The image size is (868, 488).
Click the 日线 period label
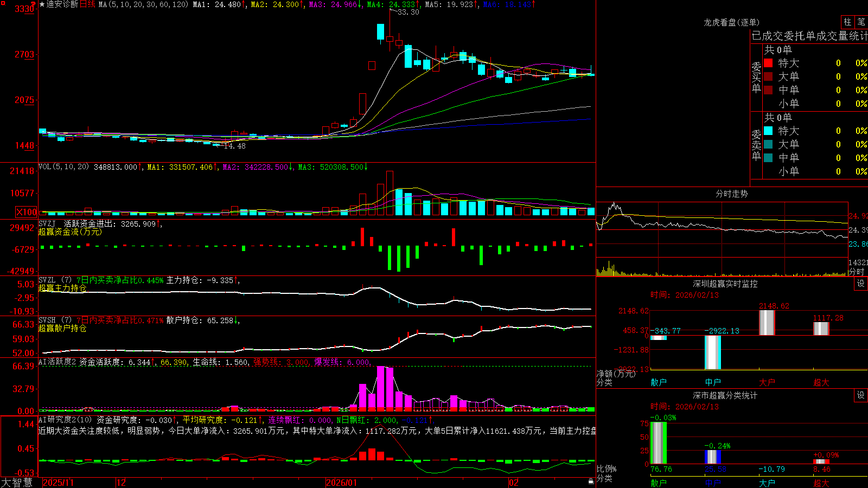tap(87, 4)
